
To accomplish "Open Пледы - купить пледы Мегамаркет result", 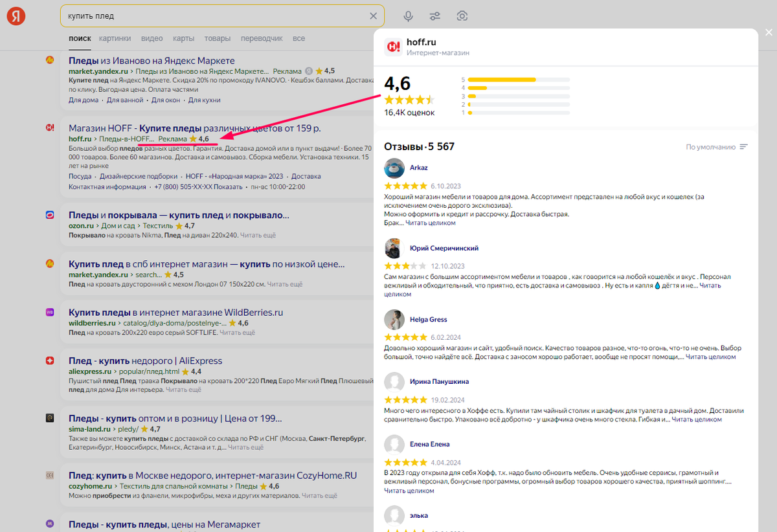I will pos(164,524).
